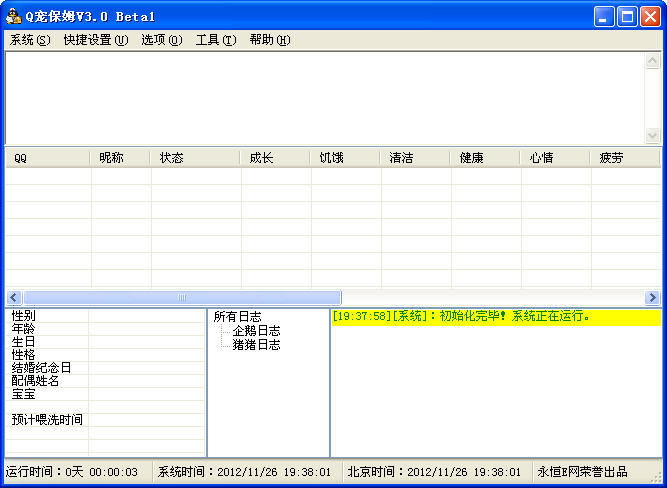The width and height of the screenshot is (667, 488).
Task: Open the 帮助(H) menu
Action: 270,40
